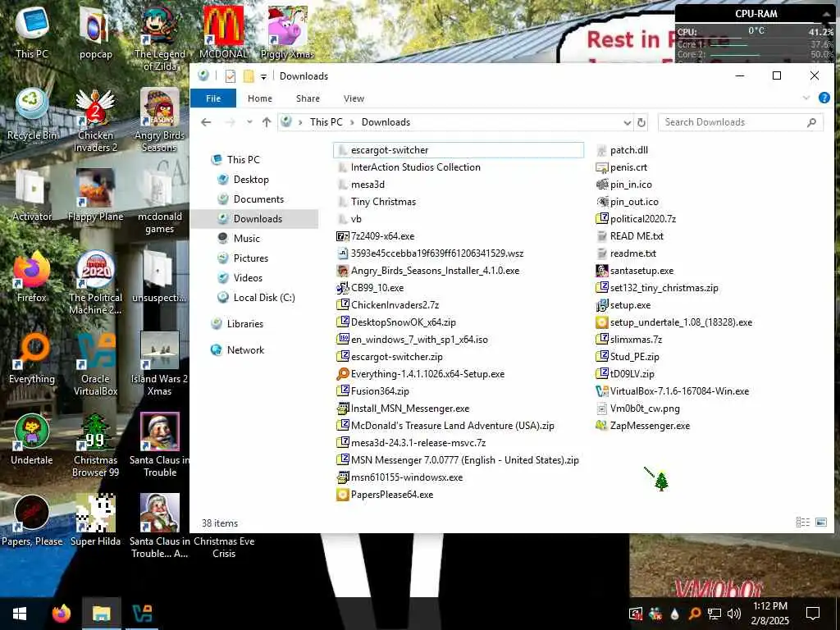Go back with the Back arrow
This screenshot has height=630, width=840.
206,122
